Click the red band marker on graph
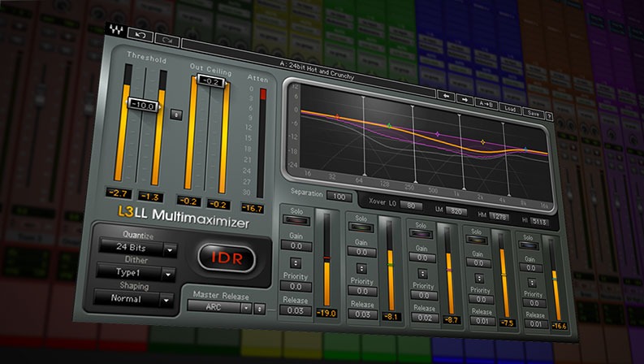 pyautogui.click(x=337, y=117)
